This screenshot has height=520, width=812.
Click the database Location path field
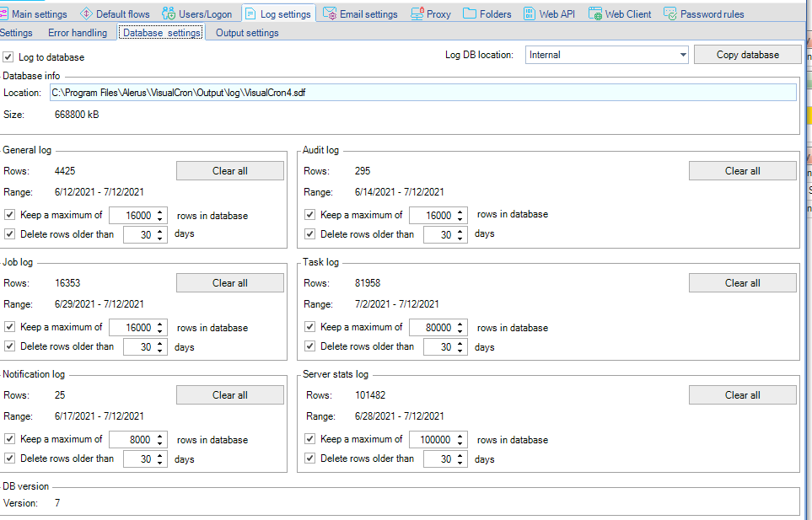(x=422, y=93)
